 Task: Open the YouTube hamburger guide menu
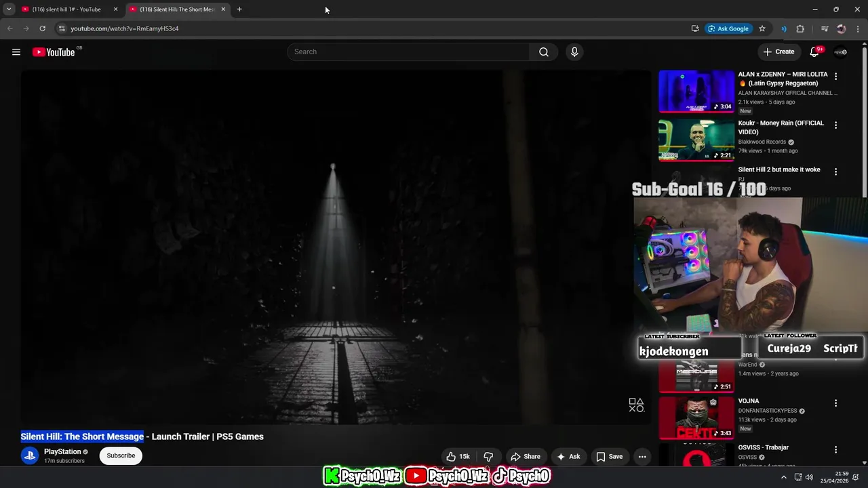point(16,52)
